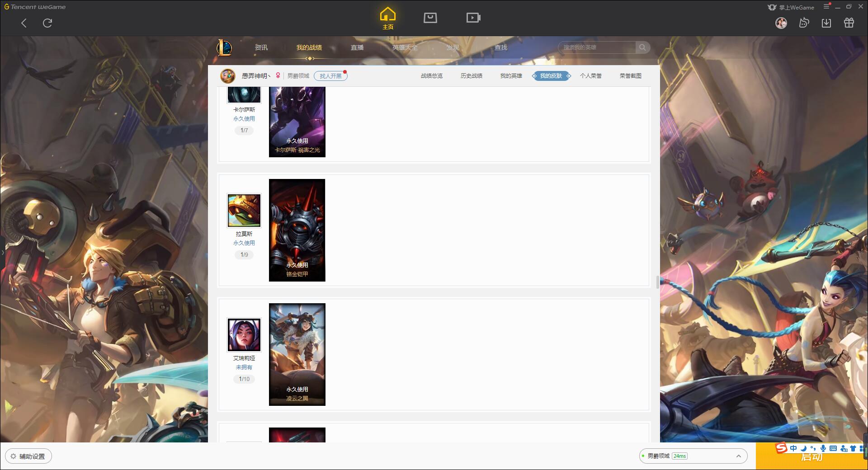
Task: Click the yellow 启动 launch button
Action: click(x=812, y=456)
